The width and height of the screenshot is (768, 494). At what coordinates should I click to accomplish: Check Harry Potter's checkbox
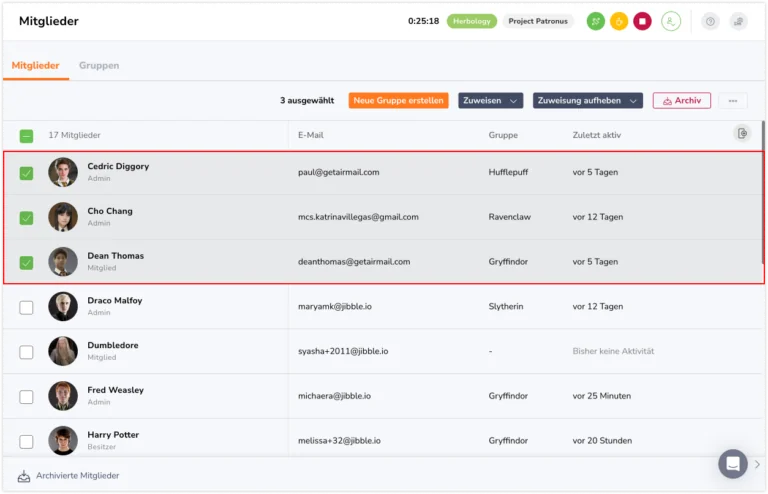click(x=26, y=442)
